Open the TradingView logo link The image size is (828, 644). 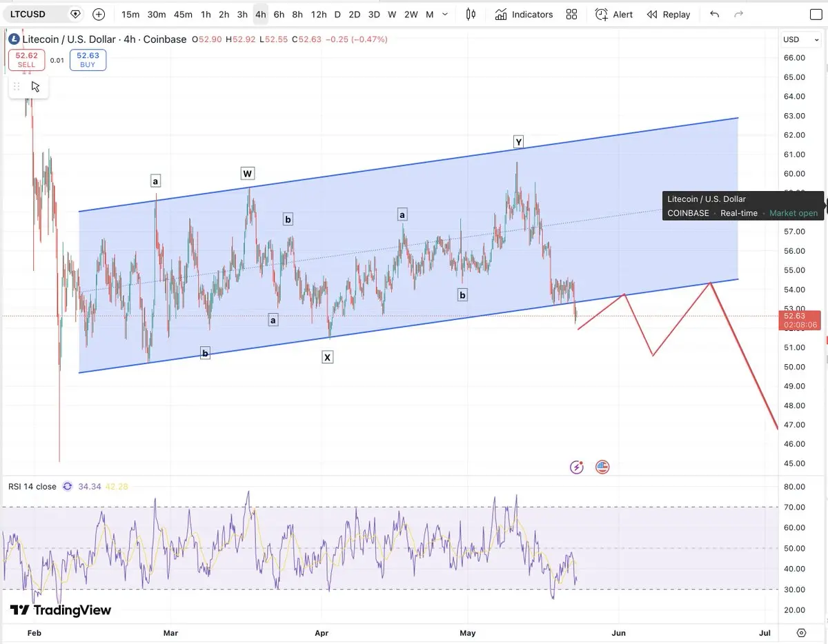coord(60,610)
